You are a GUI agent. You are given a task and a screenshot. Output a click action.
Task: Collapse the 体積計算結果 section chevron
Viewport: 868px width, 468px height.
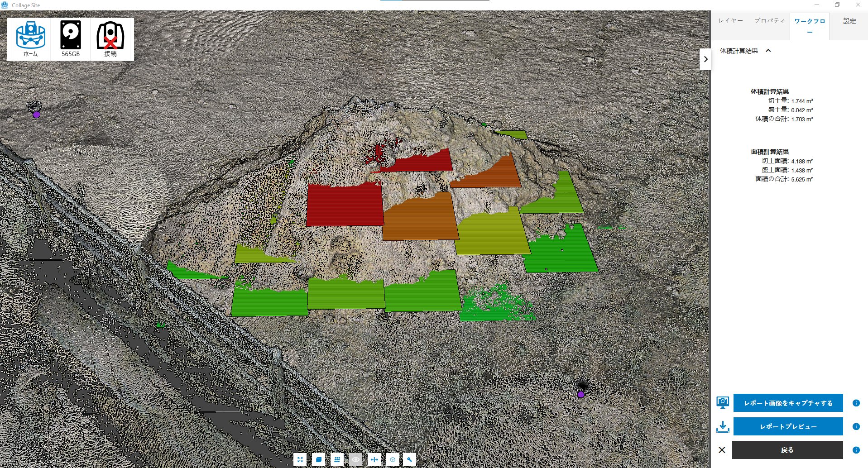[x=768, y=51]
